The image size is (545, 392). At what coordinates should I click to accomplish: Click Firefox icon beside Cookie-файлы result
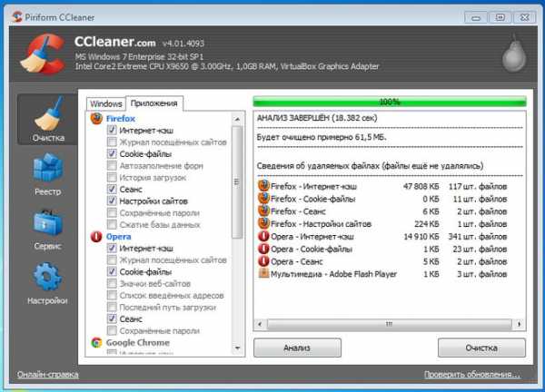pos(263,198)
